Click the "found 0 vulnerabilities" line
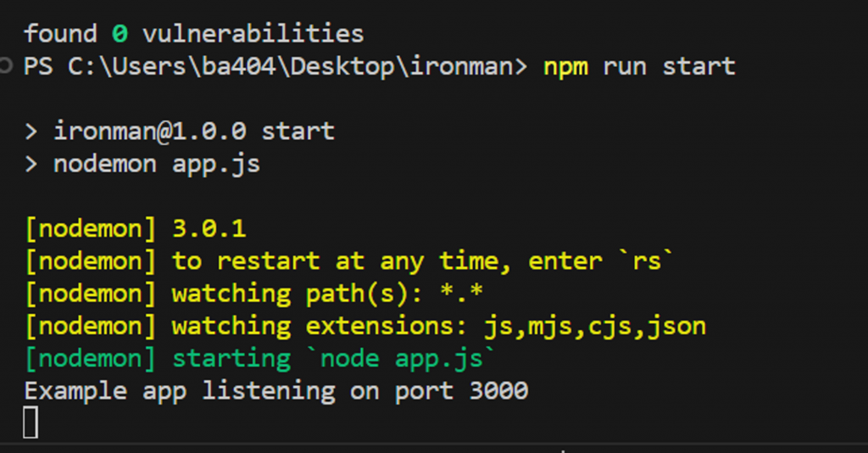The image size is (868, 453). 194,34
